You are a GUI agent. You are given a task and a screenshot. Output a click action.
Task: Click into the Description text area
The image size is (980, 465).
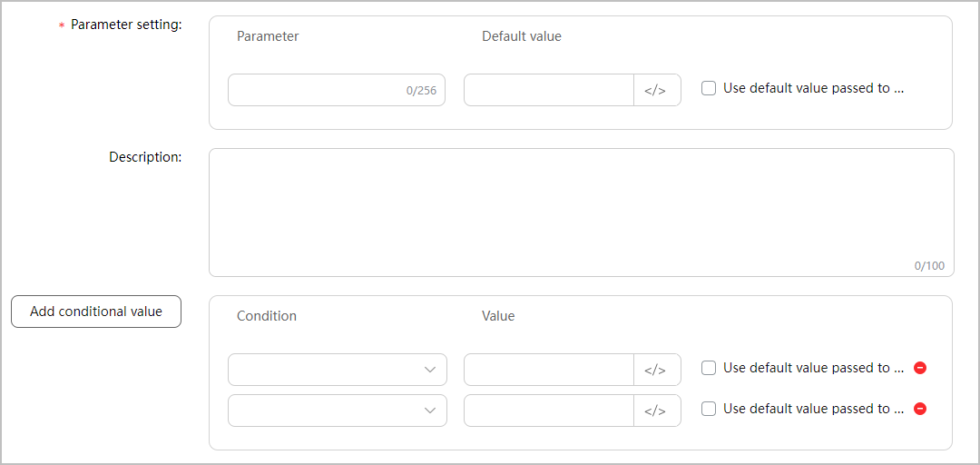coord(582,213)
